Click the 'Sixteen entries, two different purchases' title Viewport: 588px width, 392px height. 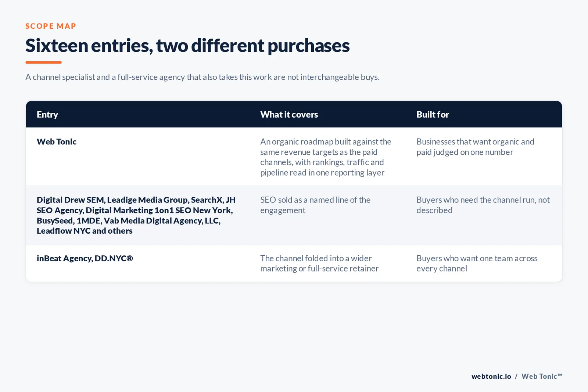tap(187, 46)
